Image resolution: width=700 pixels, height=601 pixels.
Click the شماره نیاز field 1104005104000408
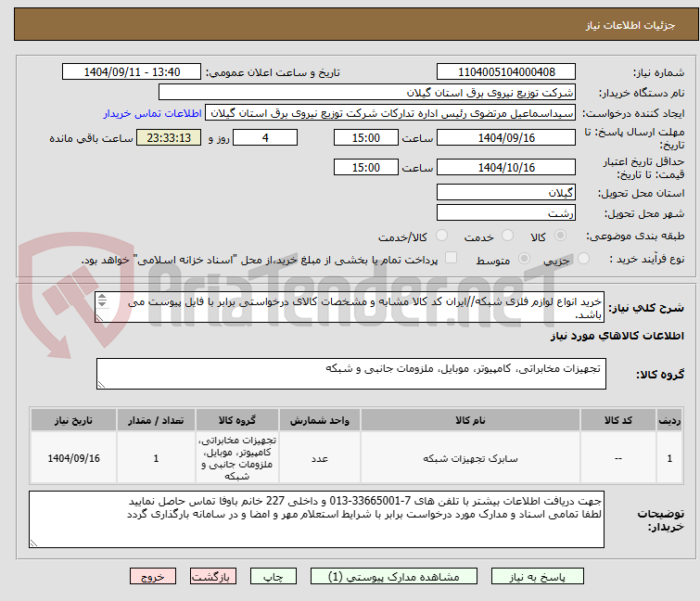pyautogui.click(x=506, y=72)
